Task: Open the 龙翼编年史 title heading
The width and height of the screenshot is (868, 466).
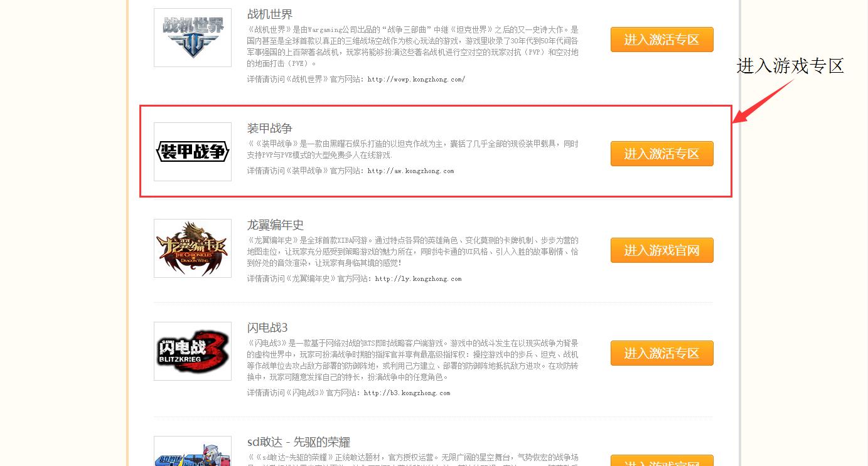Action: (x=276, y=225)
